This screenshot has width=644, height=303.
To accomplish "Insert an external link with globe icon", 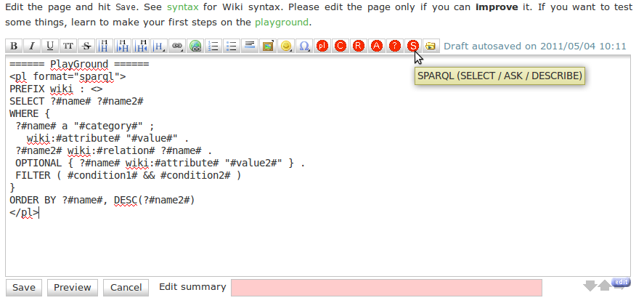I will pyautogui.click(x=195, y=46).
